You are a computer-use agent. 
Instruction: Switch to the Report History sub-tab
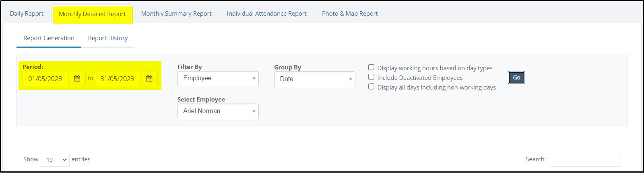[108, 38]
